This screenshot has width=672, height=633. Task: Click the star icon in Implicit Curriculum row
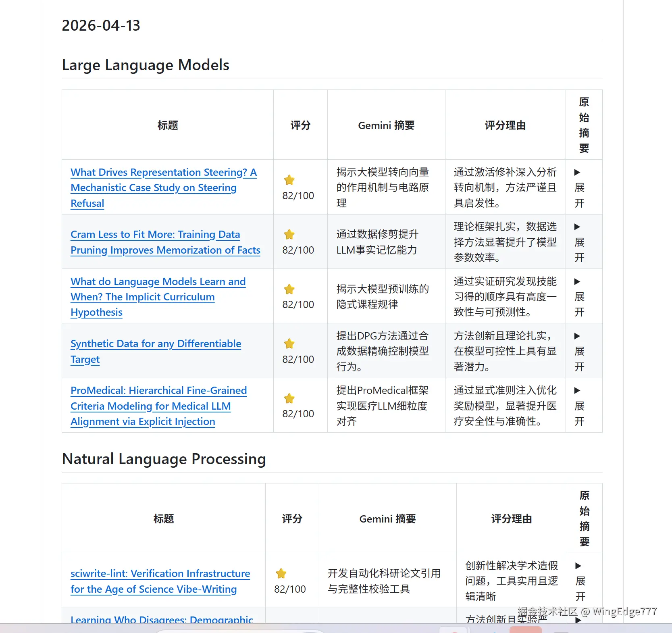[x=289, y=289]
